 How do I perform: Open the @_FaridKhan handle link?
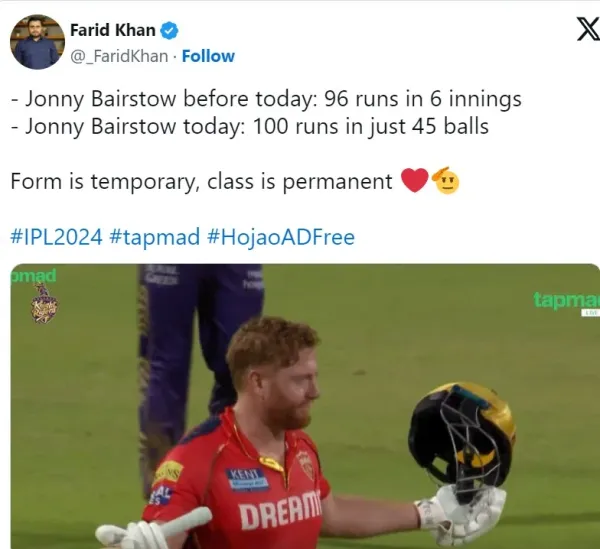(119, 56)
